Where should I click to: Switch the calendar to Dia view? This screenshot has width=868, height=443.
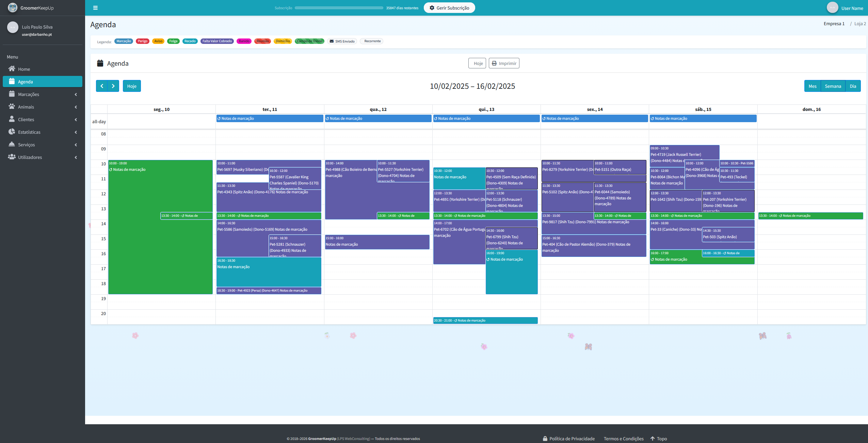coord(853,86)
